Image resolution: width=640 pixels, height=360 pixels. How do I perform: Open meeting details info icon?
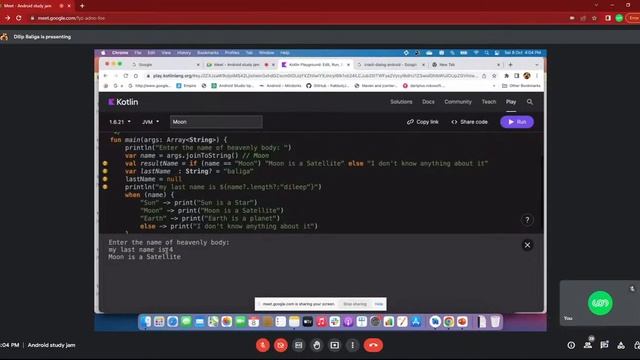click(x=571, y=345)
